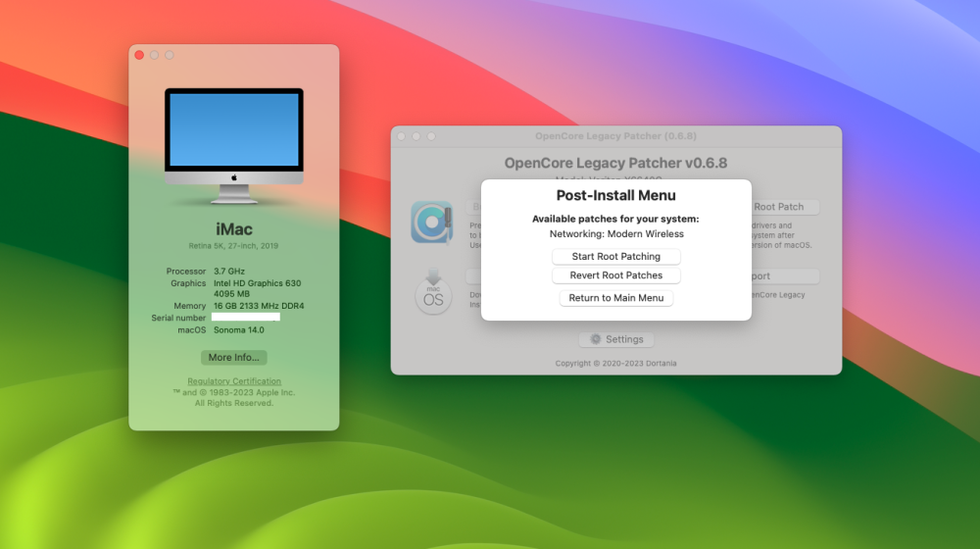Click the 'All Rights Reserved.' text
This screenshot has width=980, height=549.
pyautogui.click(x=234, y=403)
